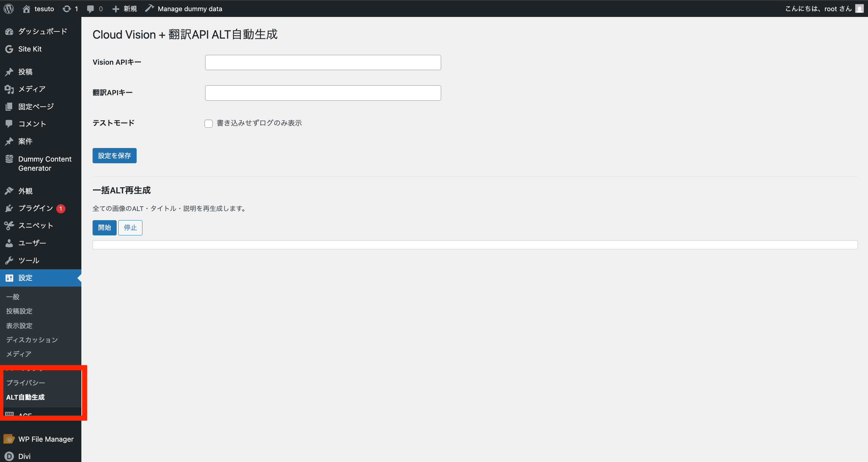Screen dimensions: 868x462
Task: Select the 外観 appearance icon
Action: (x=9, y=191)
